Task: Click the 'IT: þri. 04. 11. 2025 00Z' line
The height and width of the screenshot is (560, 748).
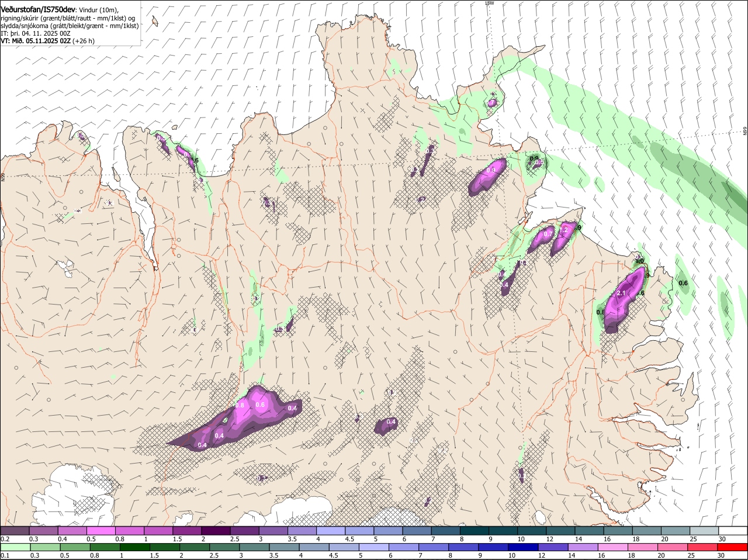Action: click(x=36, y=33)
